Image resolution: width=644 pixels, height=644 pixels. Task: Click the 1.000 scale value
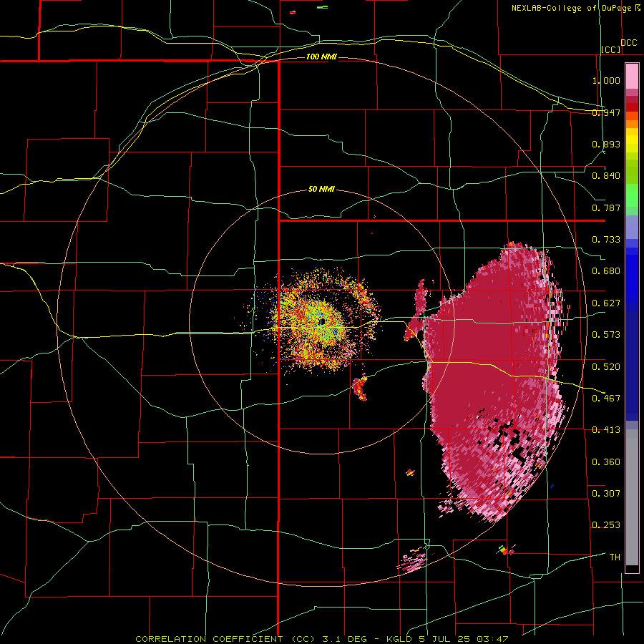coord(606,80)
